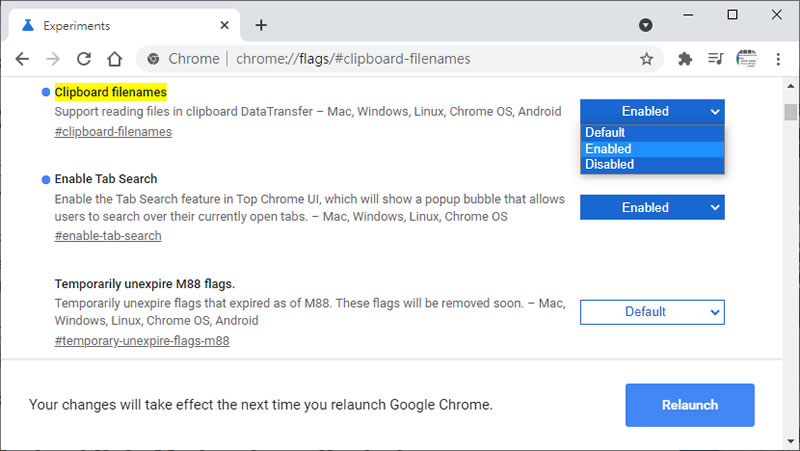Image resolution: width=800 pixels, height=451 pixels.
Task: Expand the Temporarily unexpire M88 flags dropdown
Action: [x=652, y=312]
